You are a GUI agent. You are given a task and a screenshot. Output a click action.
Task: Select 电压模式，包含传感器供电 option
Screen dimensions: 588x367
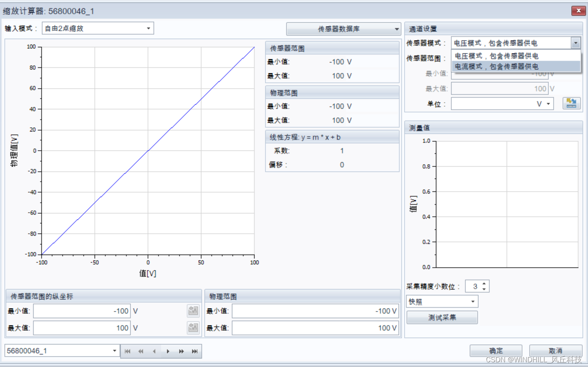coord(516,56)
